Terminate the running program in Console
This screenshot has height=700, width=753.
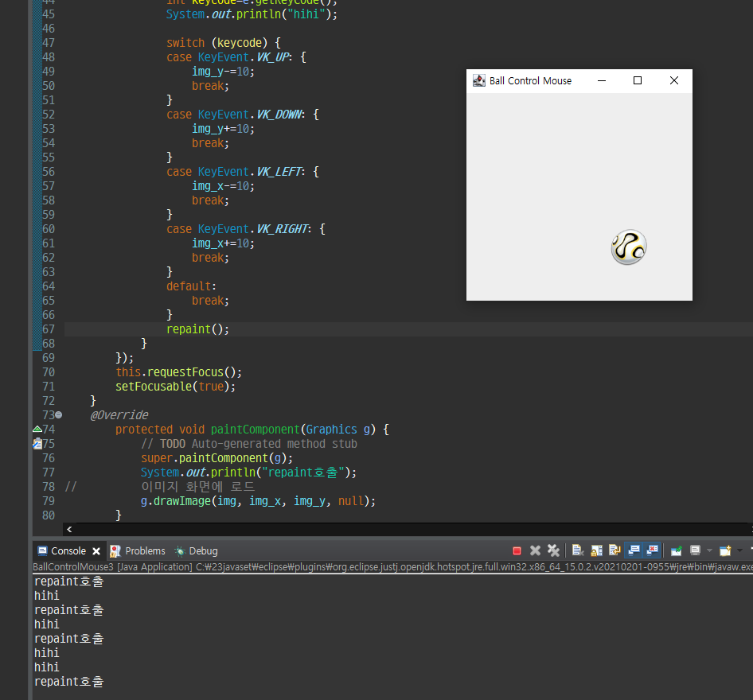click(517, 550)
